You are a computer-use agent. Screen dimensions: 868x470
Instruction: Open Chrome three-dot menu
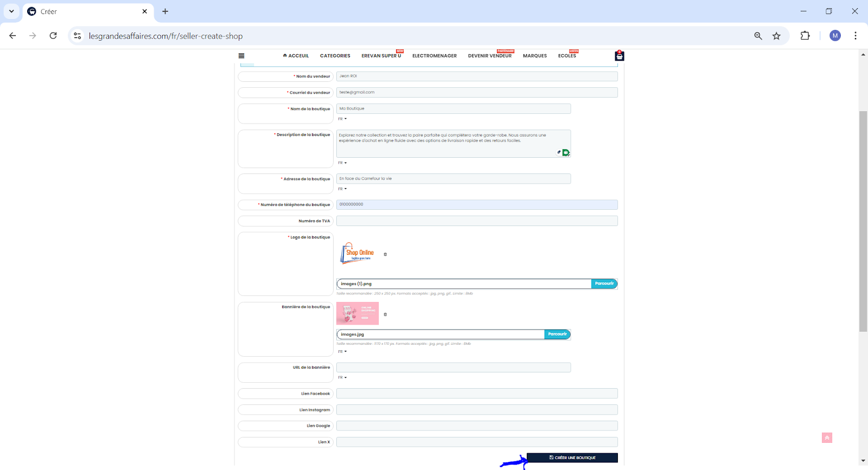tap(856, 36)
